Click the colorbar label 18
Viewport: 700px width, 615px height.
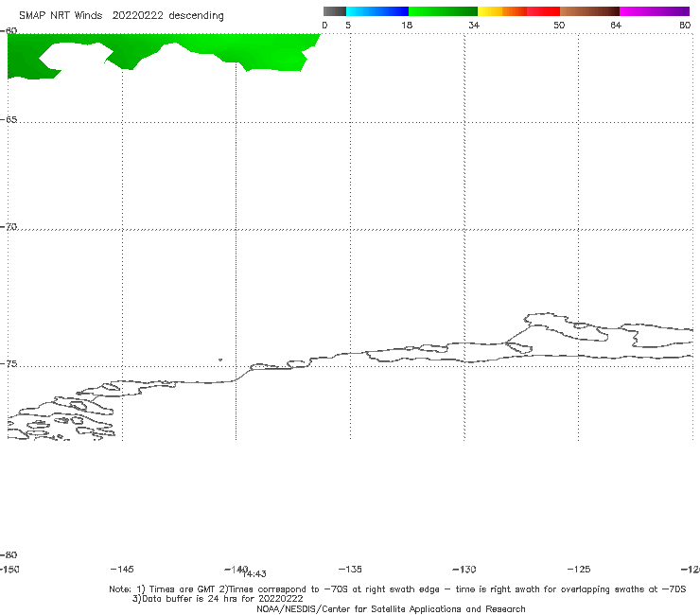pos(407,25)
